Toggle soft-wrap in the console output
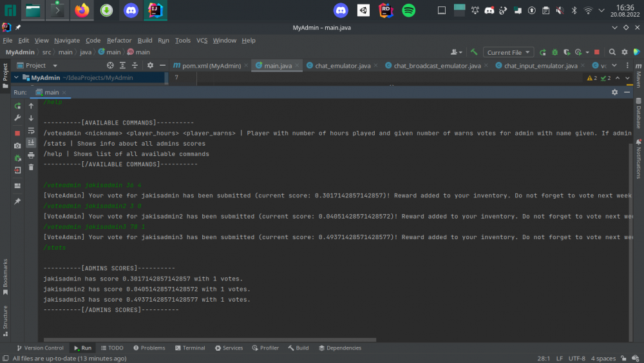Screen dimensions: 644x363 pyautogui.click(x=31, y=131)
